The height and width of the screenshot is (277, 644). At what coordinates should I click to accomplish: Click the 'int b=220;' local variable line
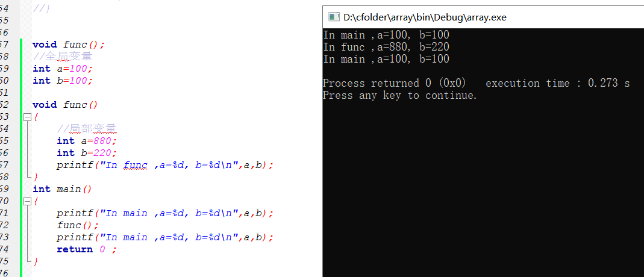tap(87, 153)
